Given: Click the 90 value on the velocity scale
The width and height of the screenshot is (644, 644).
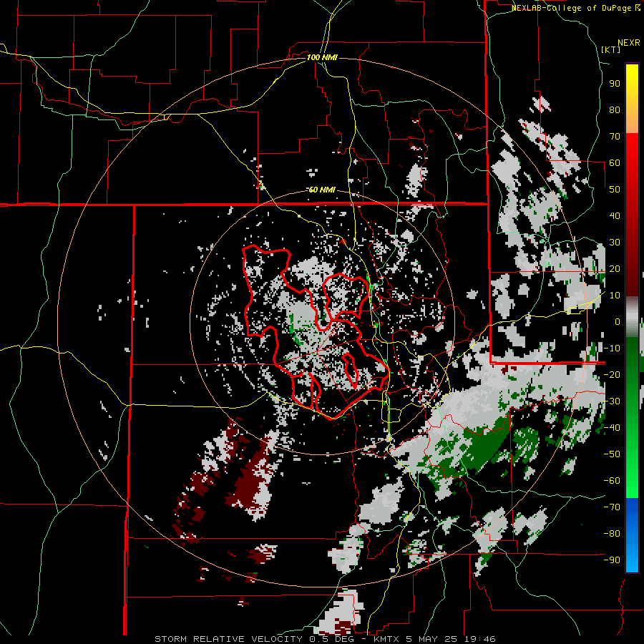Looking at the screenshot, I should pyautogui.click(x=615, y=84).
